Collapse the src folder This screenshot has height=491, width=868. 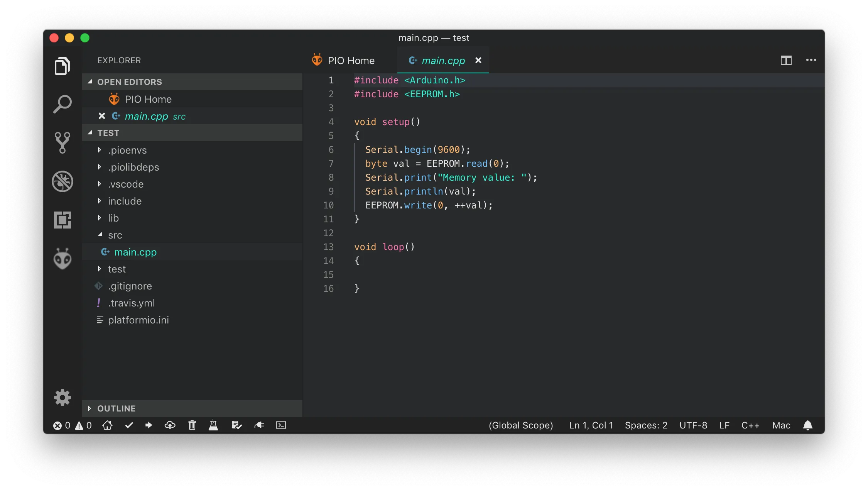(115, 235)
